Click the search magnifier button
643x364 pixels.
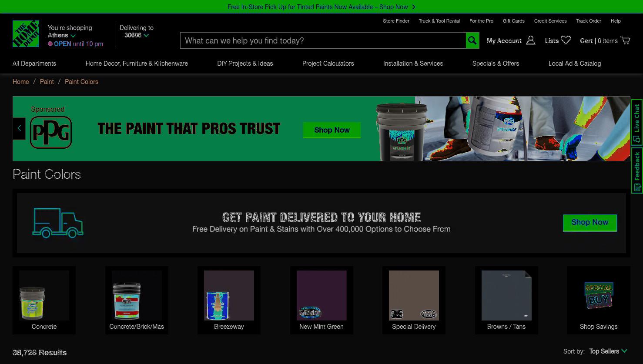[472, 40]
